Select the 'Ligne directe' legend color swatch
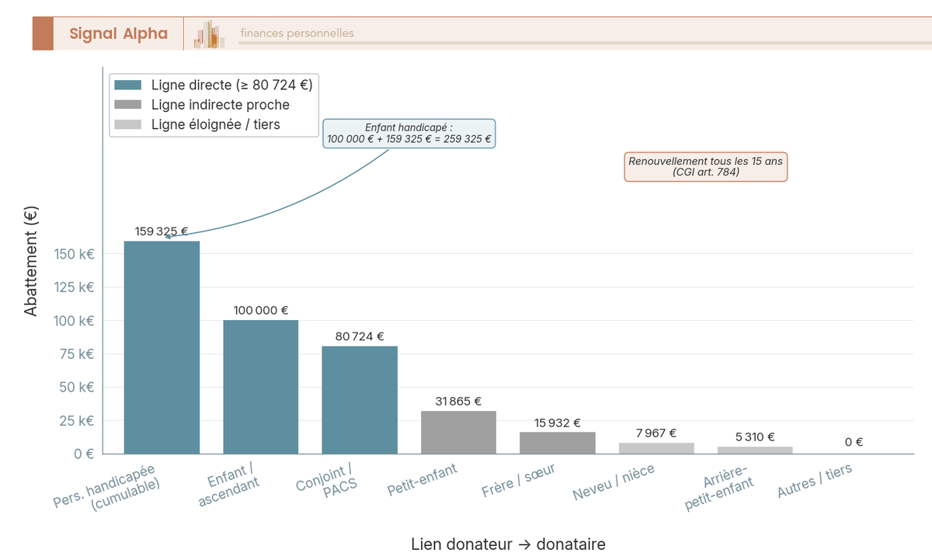 (128, 85)
